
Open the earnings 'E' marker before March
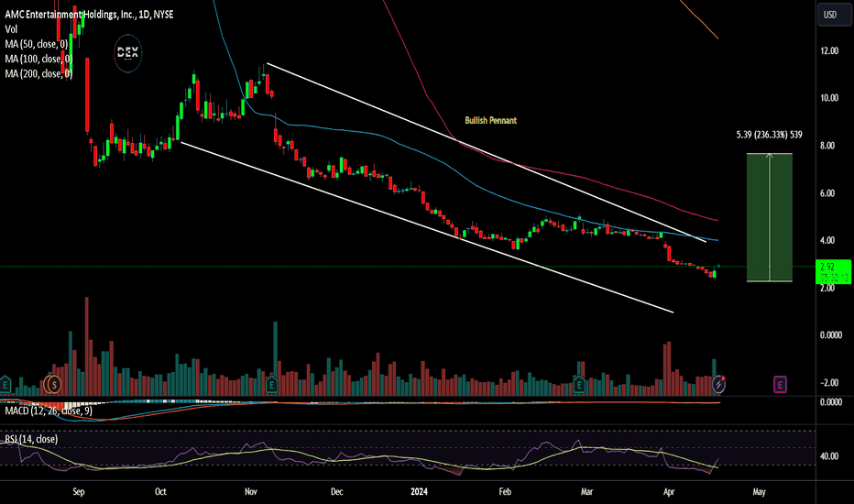(x=579, y=385)
